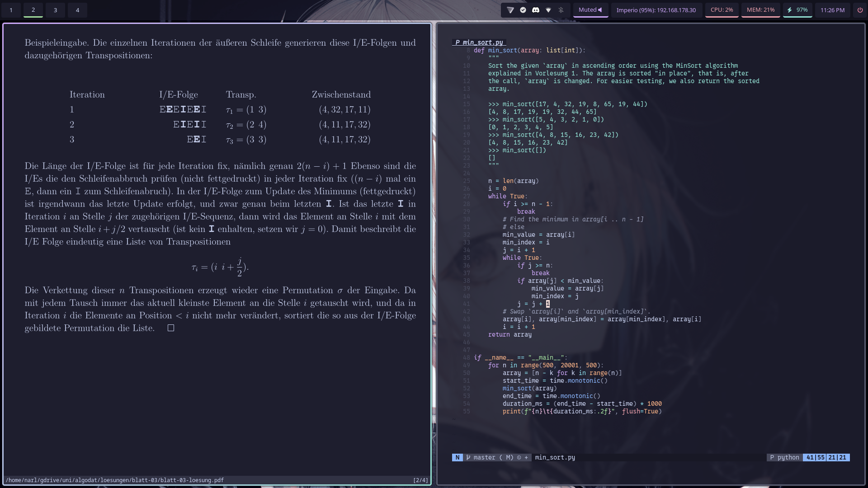
Task: Switch to workspace 1
Action: point(11,10)
